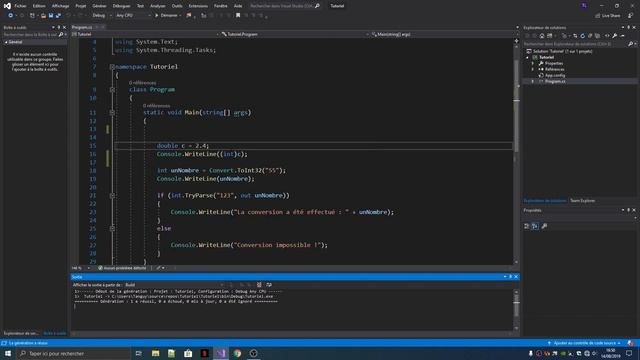
Task: Open Chrome from the taskbar
Action: click(x=237, y=353)
